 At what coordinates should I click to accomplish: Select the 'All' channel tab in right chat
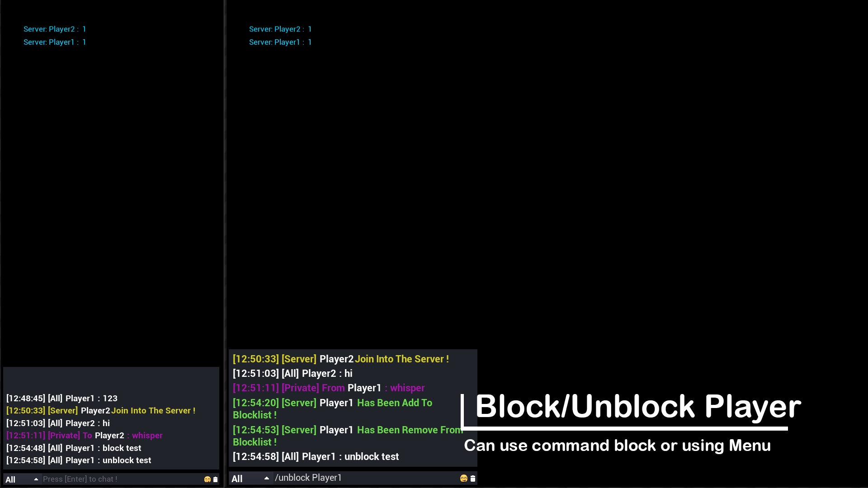(237, 478)
